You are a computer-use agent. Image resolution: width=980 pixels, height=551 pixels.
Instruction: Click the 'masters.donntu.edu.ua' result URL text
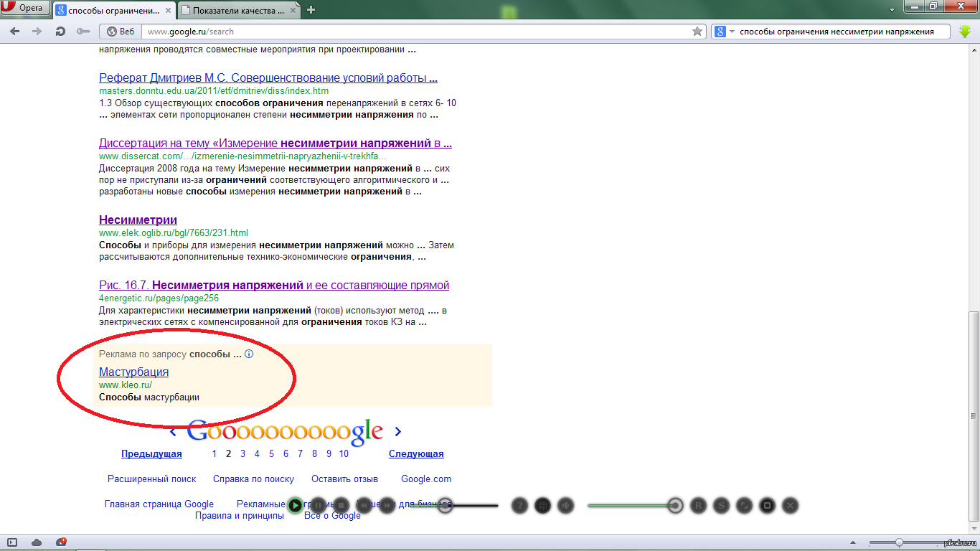pyautogui.click(x=214, y=91)
